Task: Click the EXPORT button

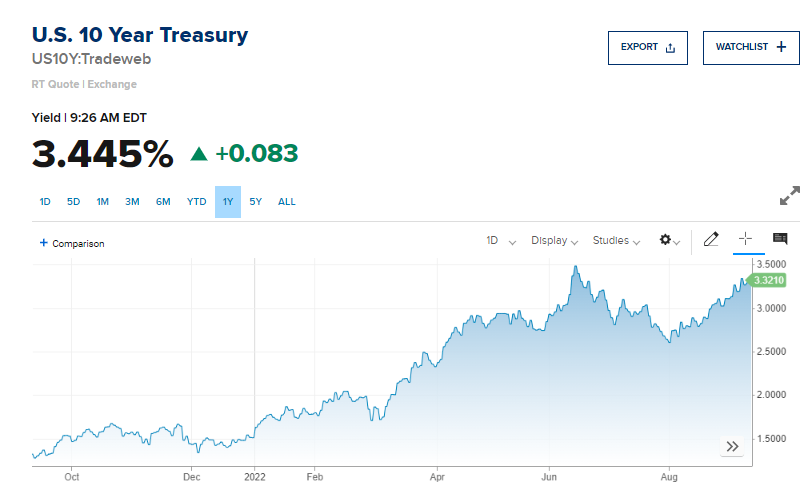Action: point(648,48)
